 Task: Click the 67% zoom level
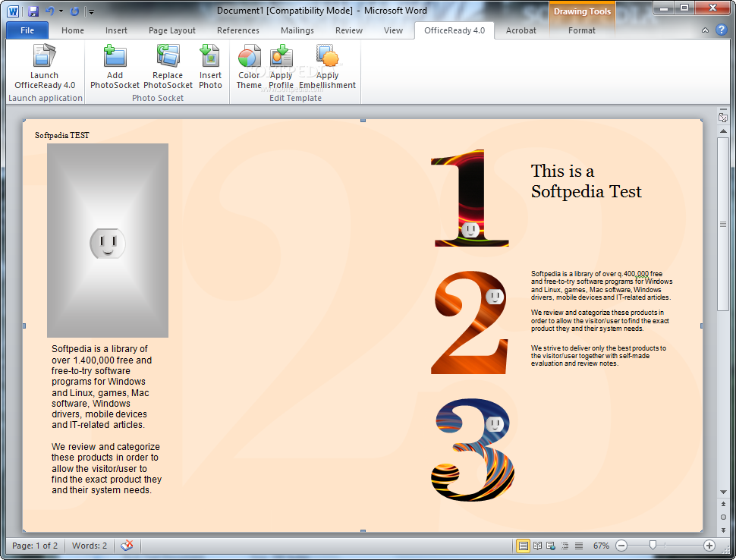pos(601,546)
